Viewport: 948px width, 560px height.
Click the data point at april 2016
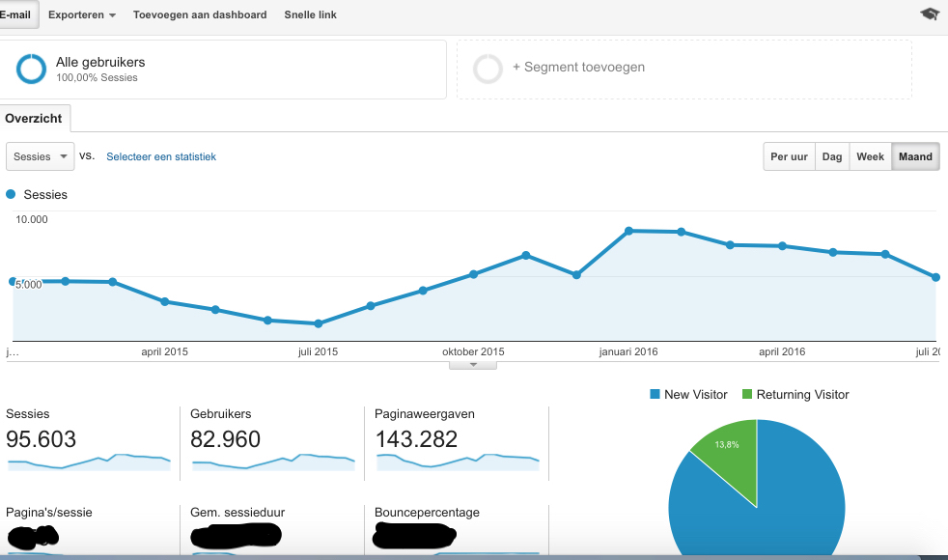pos(782,246)
